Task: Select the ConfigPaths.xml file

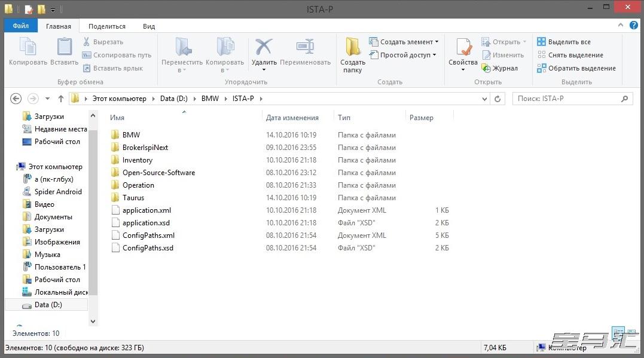Action: coord(148,235)
